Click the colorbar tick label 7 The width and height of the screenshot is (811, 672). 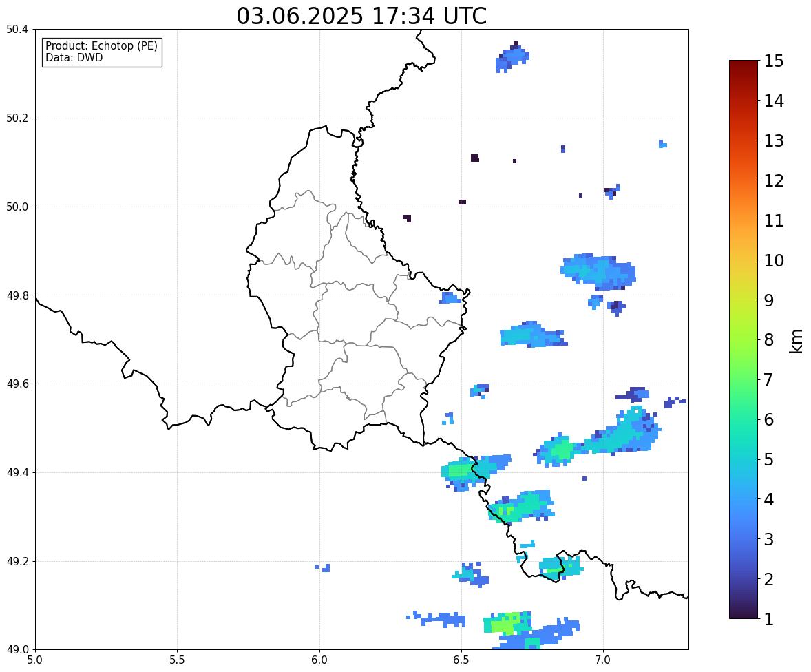click(x=769, y=379)
